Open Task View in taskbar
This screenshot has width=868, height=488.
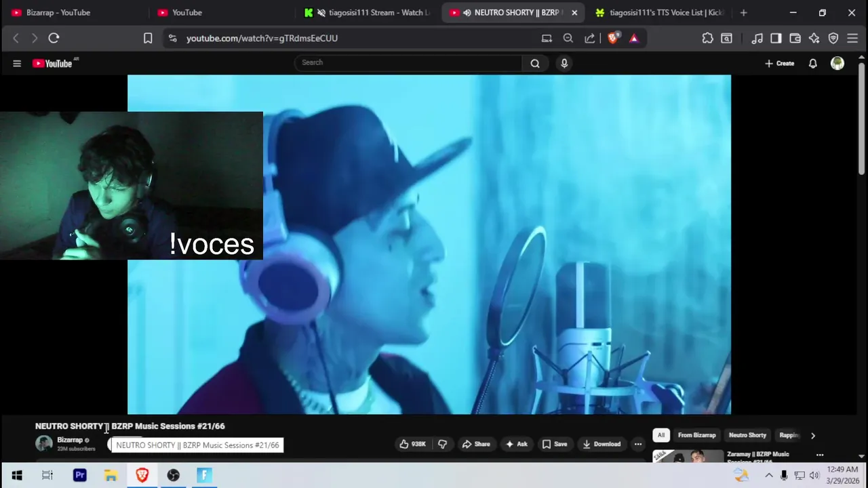click(x=47, y=475)
